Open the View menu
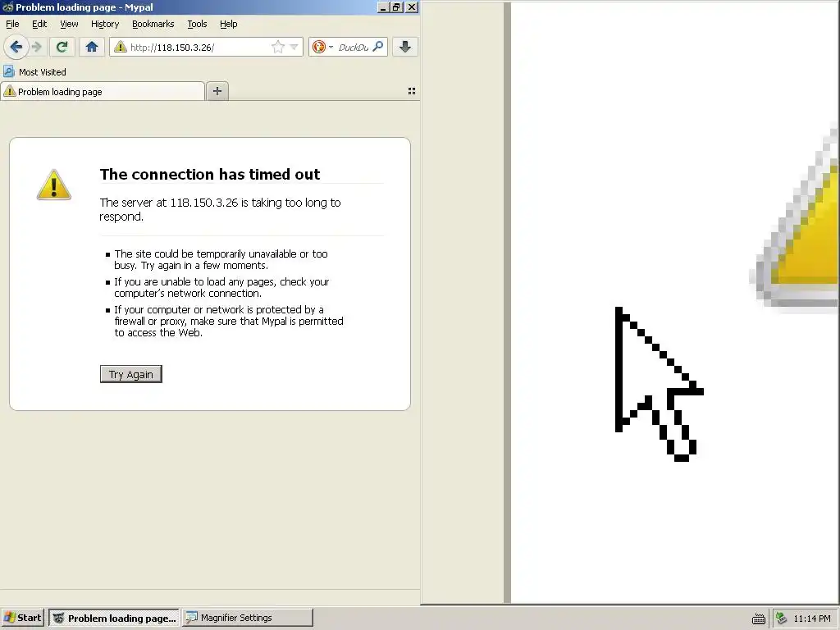This screenshot has height=630, width=840. point(69,24)
